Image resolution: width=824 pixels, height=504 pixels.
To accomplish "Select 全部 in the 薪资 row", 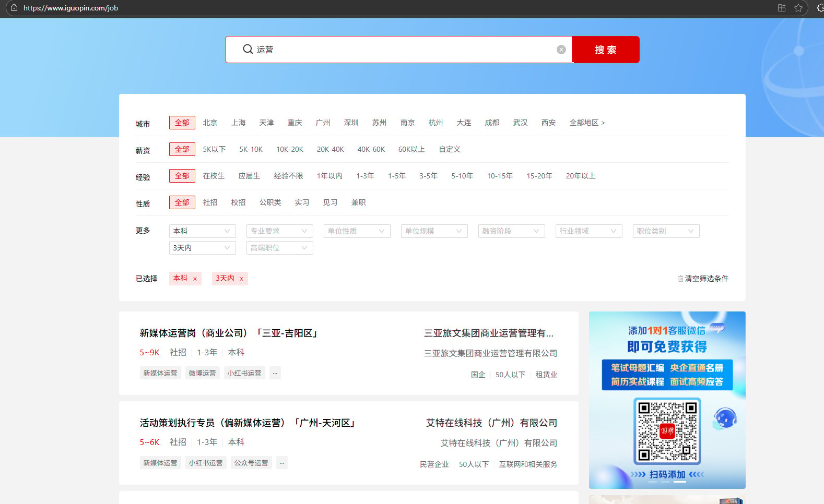I will (182, 149).
